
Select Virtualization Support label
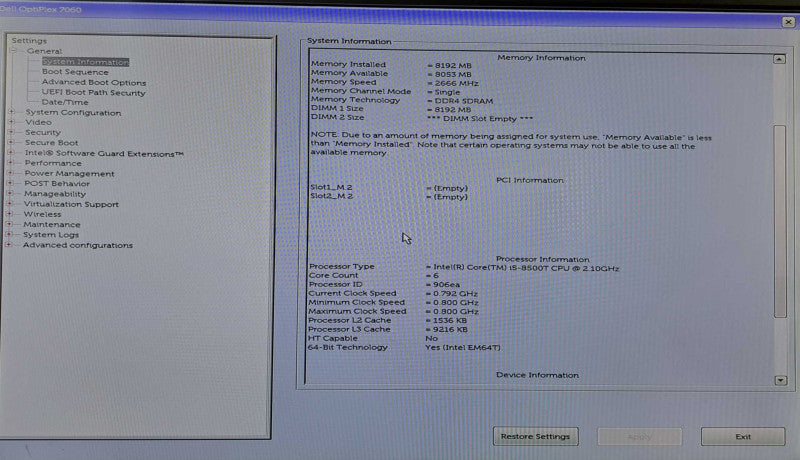click(71, 204)
